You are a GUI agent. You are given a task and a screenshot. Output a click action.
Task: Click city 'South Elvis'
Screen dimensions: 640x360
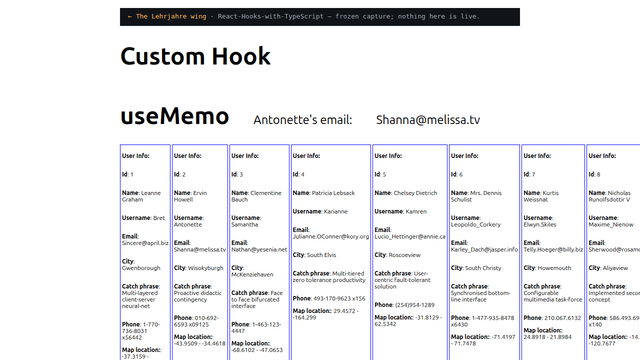(321, 255)
